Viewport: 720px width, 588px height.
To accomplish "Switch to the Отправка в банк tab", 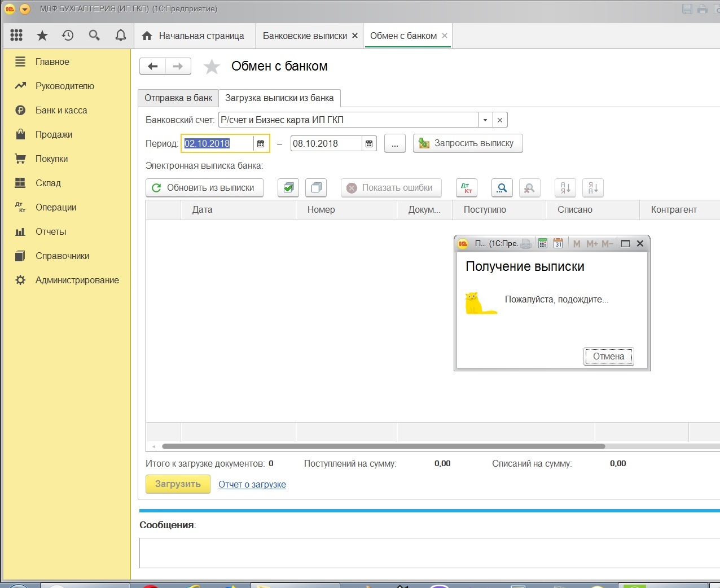I will (x=178, y=98).
